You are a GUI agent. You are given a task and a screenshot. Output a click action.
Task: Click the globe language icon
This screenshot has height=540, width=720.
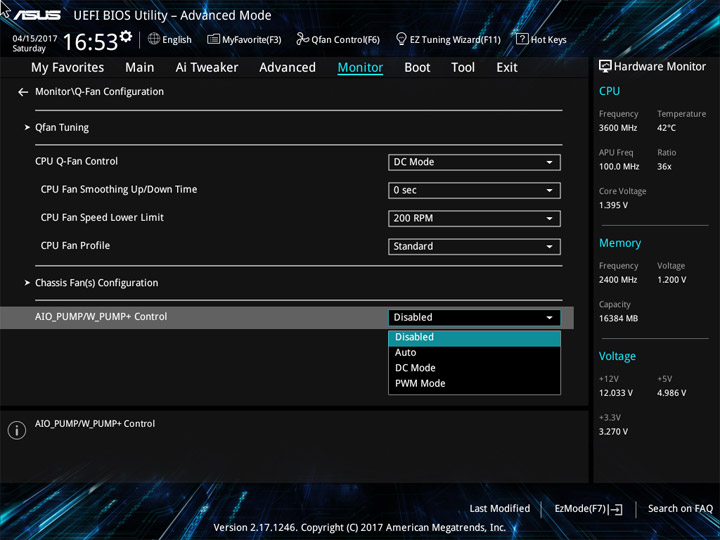click(154, 39)
